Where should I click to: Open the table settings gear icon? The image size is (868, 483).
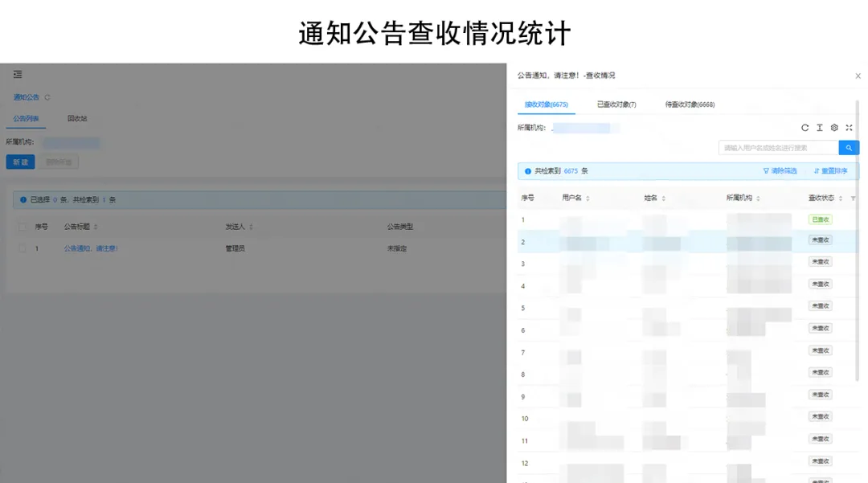(x=834, y=128)
